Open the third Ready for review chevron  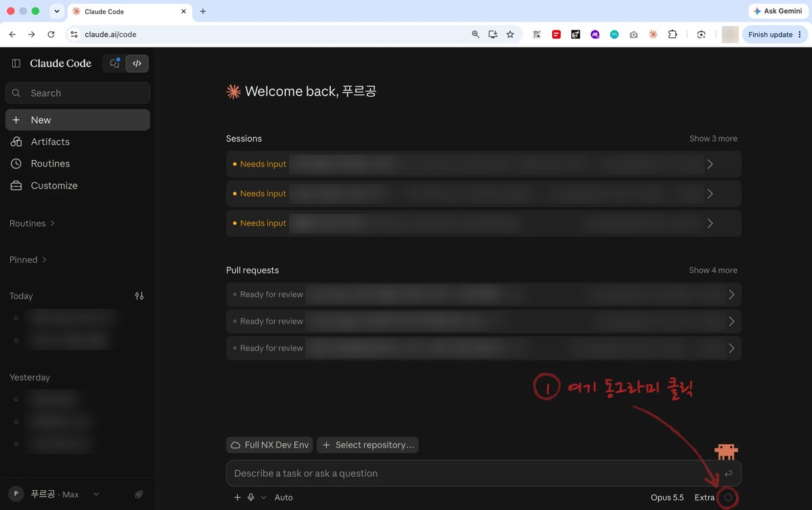731,348
